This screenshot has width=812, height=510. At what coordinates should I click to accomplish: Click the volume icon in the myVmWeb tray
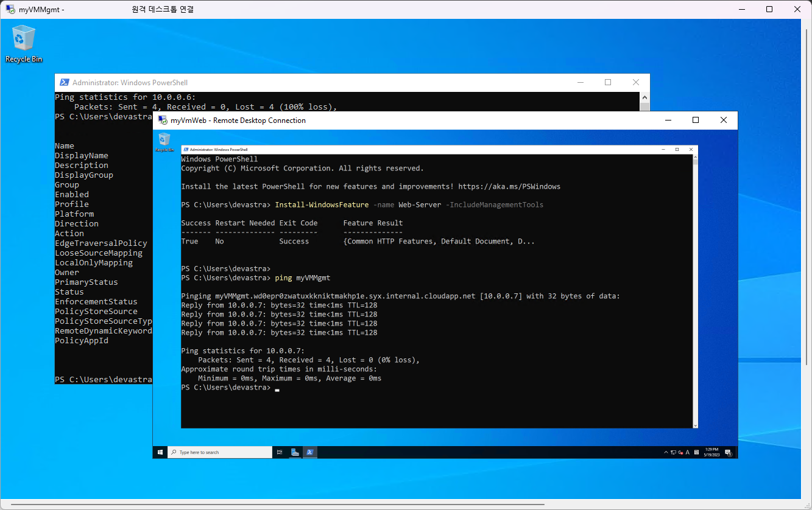coord(680,452)
